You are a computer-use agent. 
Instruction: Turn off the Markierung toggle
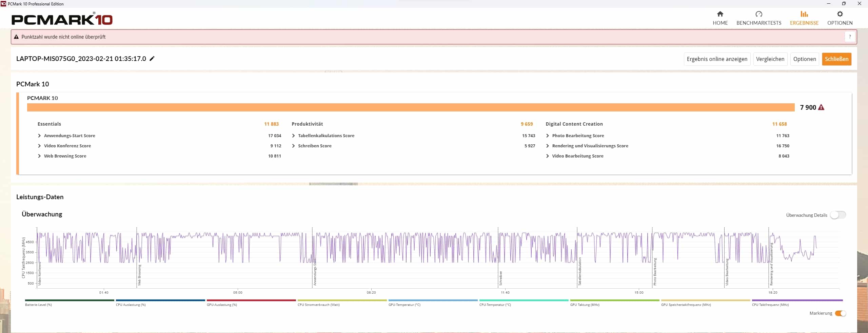point(840,313)
